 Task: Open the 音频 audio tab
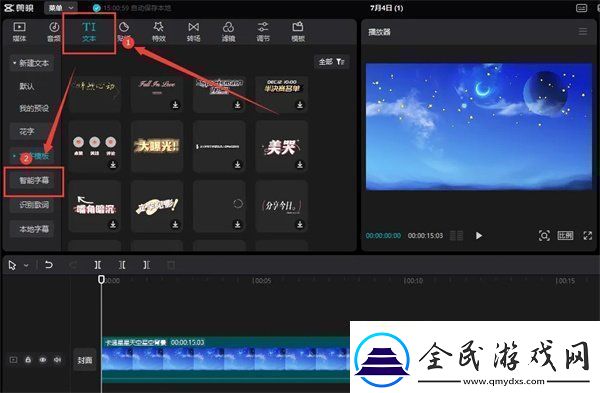tap(54, 31)
